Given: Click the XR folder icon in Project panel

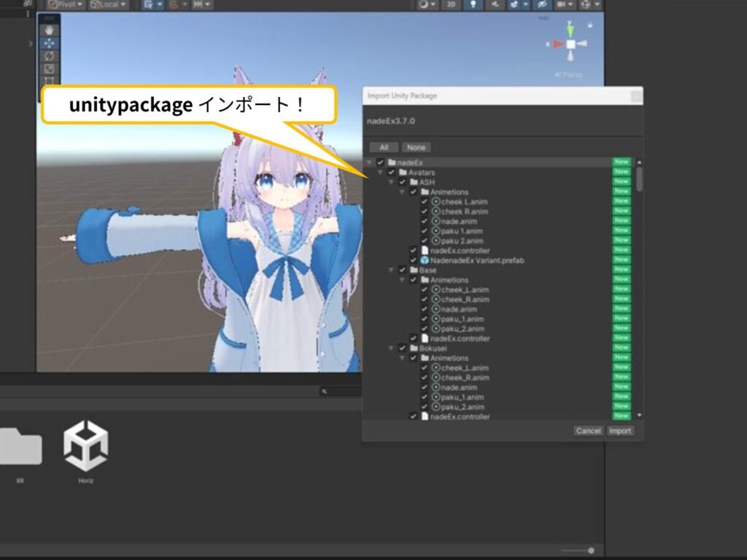Looking at the screenshot, I should [20, 446].
